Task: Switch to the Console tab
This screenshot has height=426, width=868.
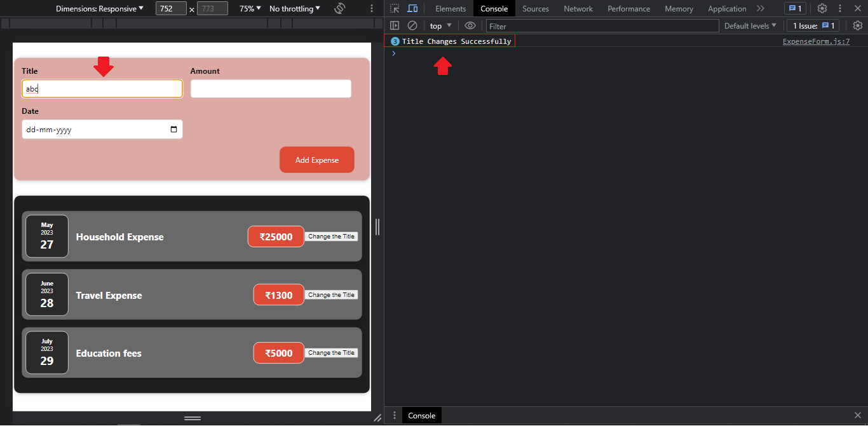Action: point(494,8)
